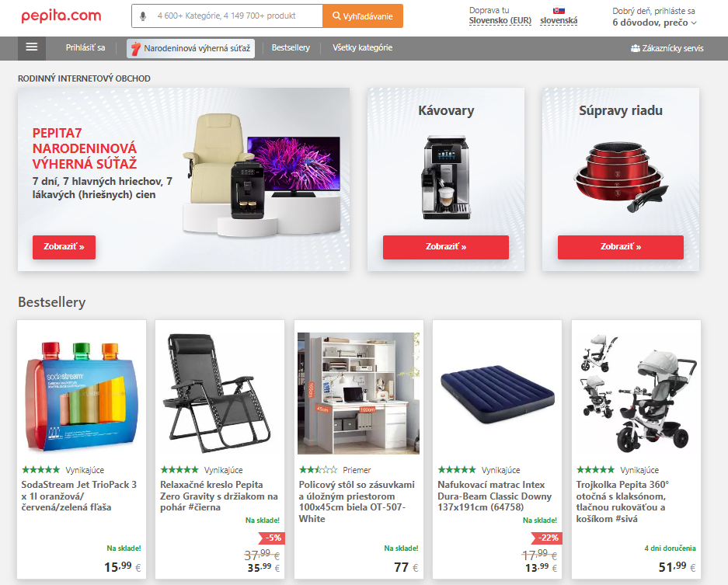Viewport: 728px width, 585px height.
Task: Click five-star rating on SodaStream product
Action: 41,469
